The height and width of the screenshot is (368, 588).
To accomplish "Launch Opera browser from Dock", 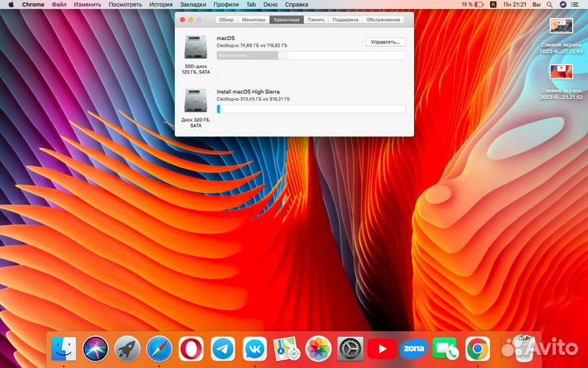I will [191, 348].
